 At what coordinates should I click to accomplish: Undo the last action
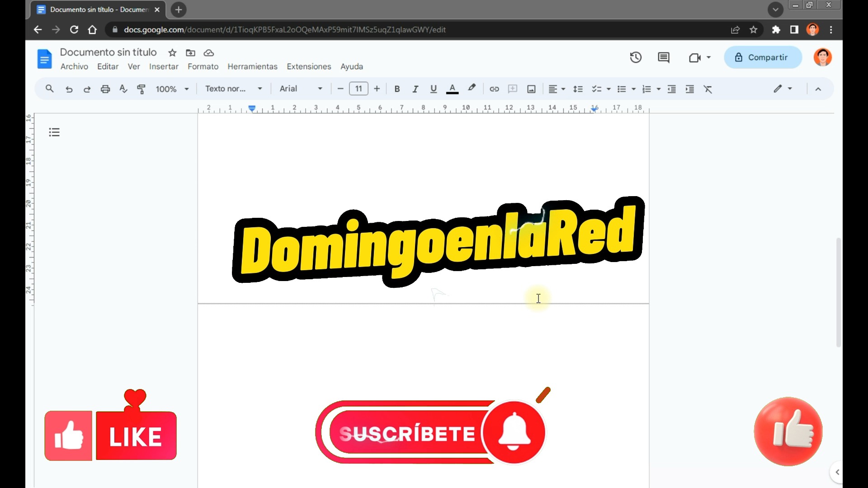point(69,89)
